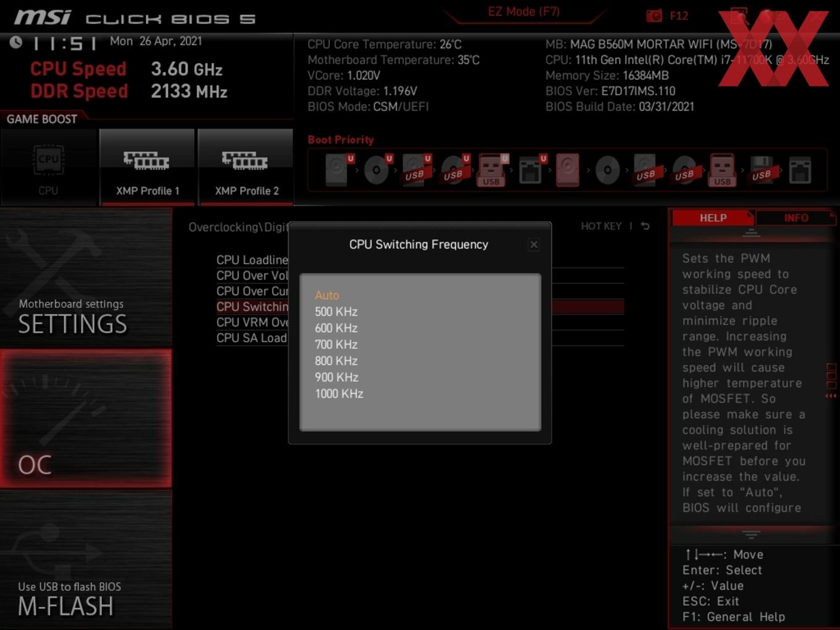Click the DDR Voltage: 1.196V entry
The height and width of the screenshot is (630, 840).
pos(362,91)
